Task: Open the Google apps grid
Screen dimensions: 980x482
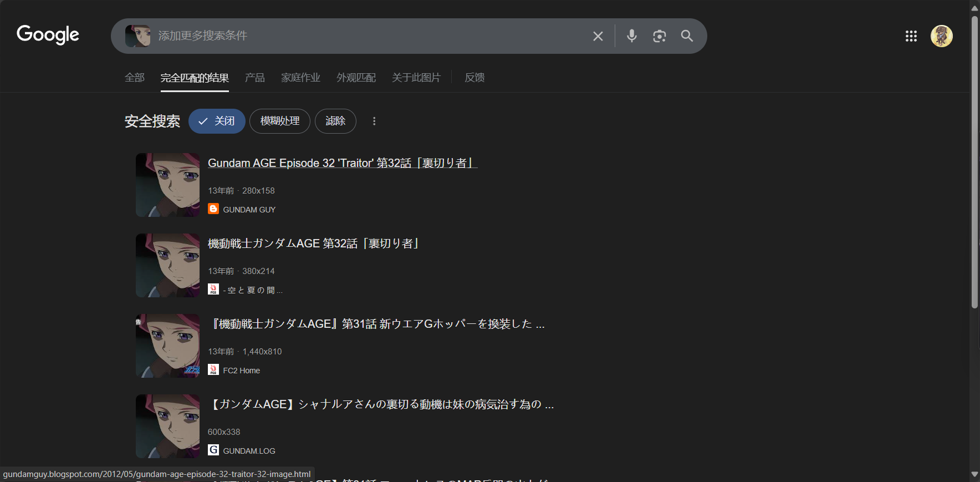Action: (911, 36)
